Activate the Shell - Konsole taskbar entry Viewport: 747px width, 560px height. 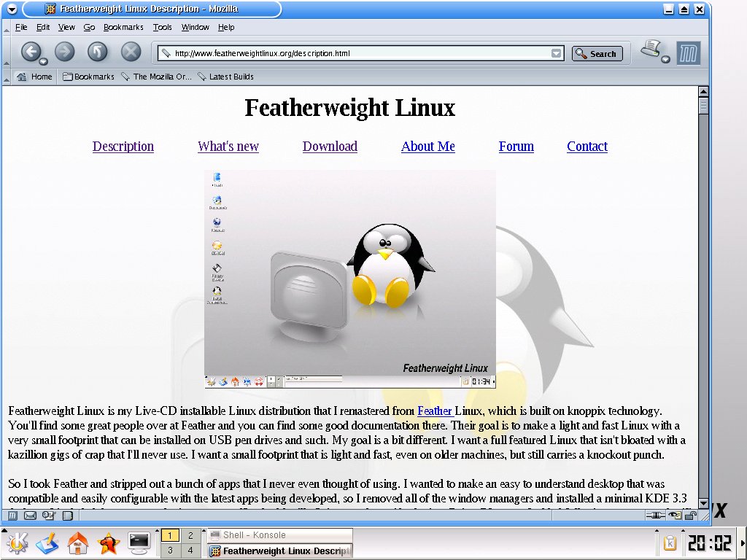point(280,535)
